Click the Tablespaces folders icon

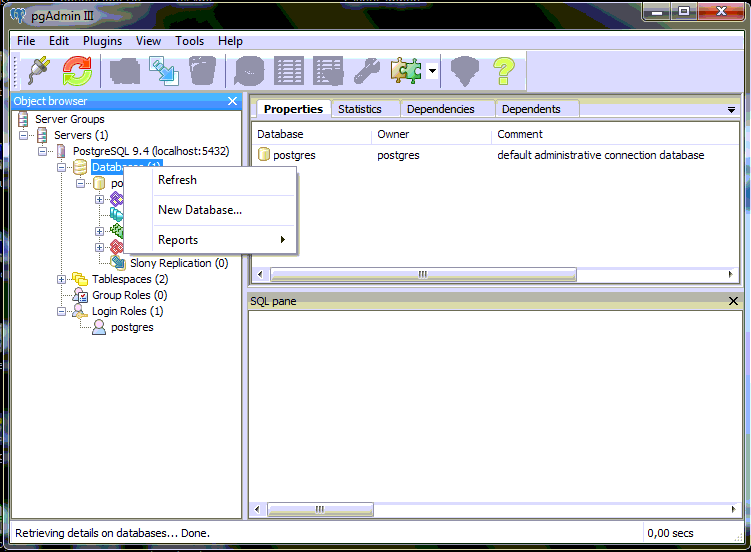point(80,279)
